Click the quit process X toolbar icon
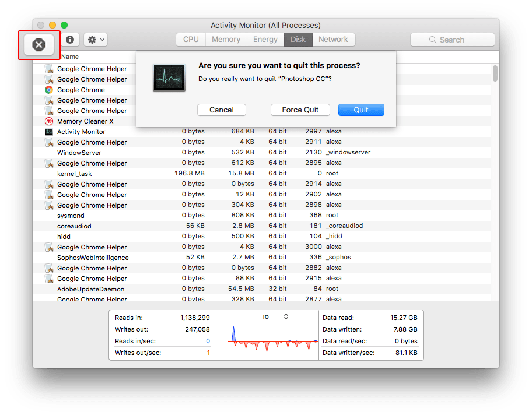Image resolution: width=532 pixels, height=415 pixels. (39, 45)
